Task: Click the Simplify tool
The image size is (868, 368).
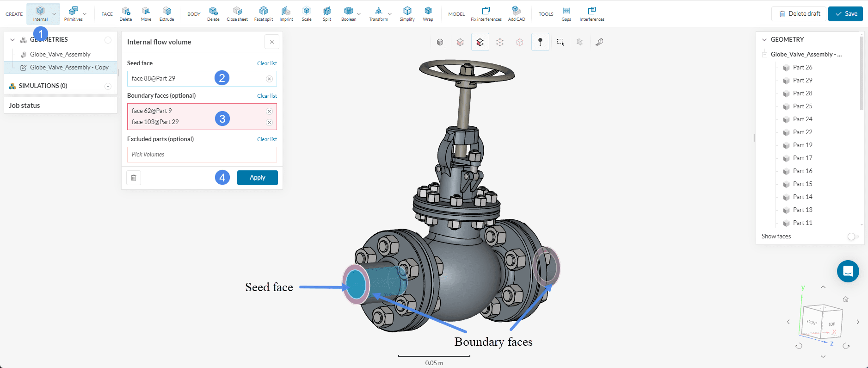Action: coord(407,14)
